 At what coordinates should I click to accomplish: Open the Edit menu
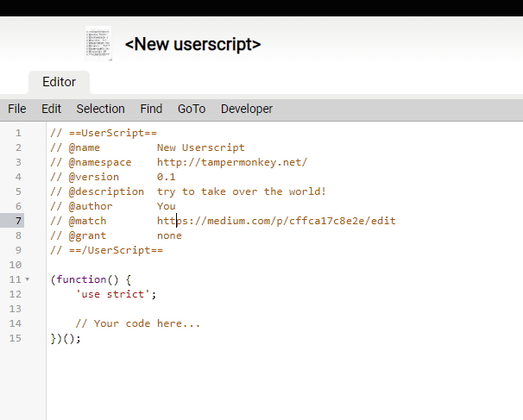[52, 109]
